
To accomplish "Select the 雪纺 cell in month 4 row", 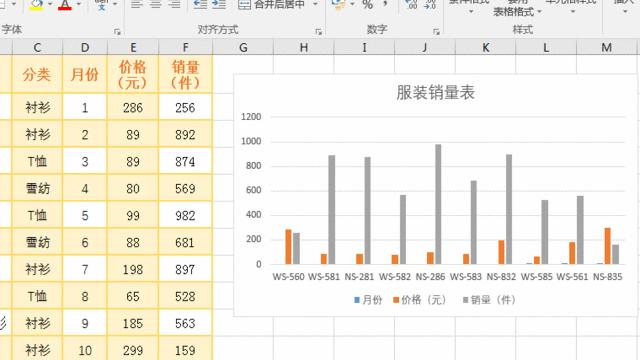I will tap(37, 188).
